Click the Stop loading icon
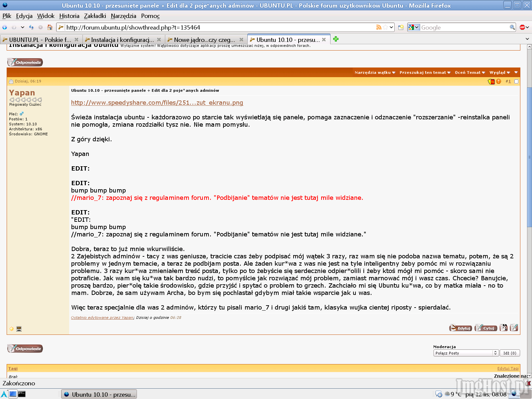 [41, 27]
